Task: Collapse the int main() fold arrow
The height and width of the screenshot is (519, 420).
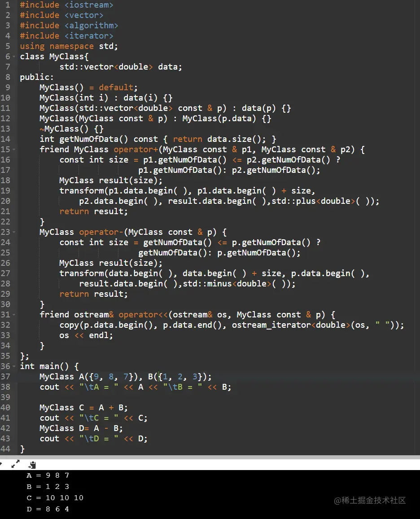Action: (14, 366)
